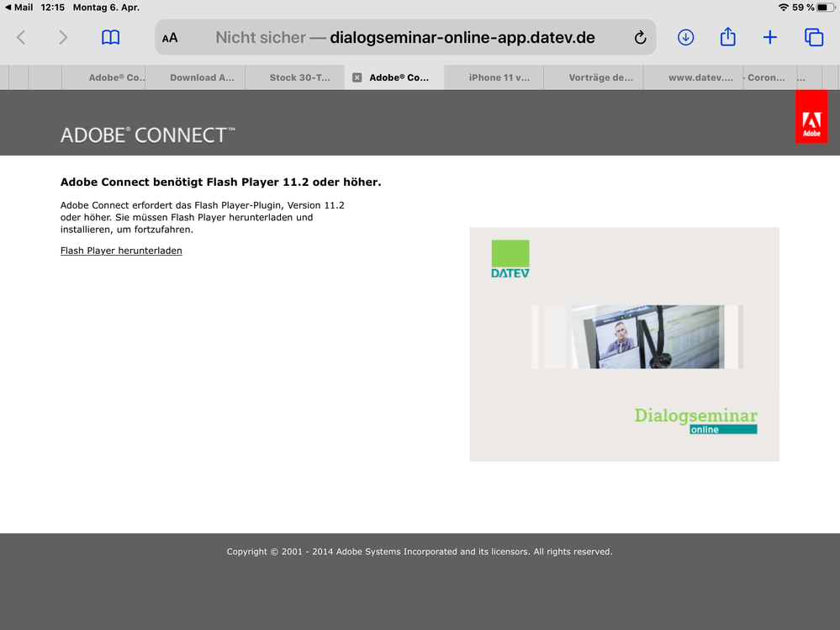
Task: Click the red Adobe logo
Action: (811, 116)
